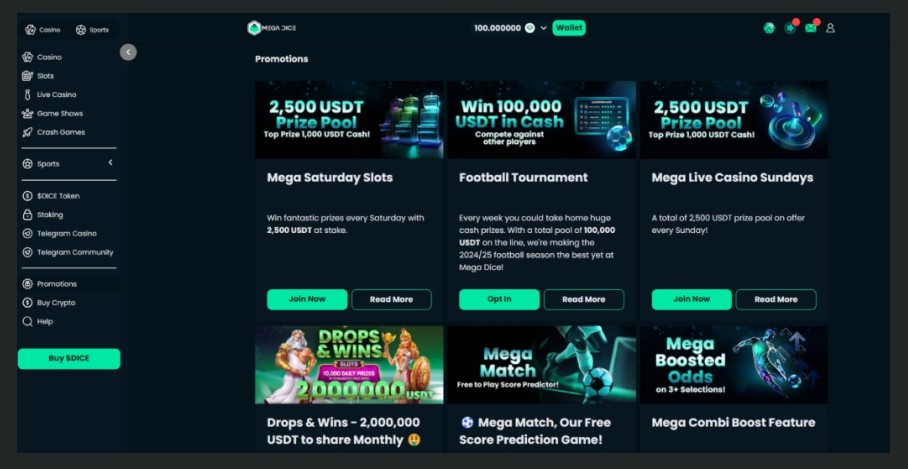The height and width of the screenshot is (469, 908).
Task: Collapse the sidebar with arrow button
Action: [x=128, y=52]
